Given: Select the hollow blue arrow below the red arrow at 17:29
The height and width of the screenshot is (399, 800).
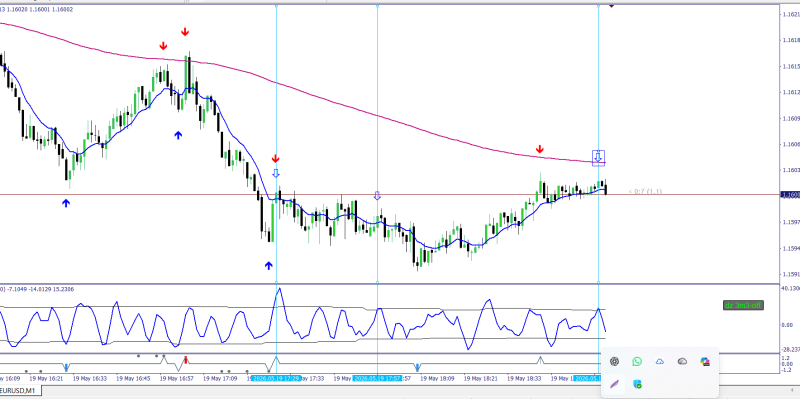Looking at the screenshot, I should click(276, 173).
